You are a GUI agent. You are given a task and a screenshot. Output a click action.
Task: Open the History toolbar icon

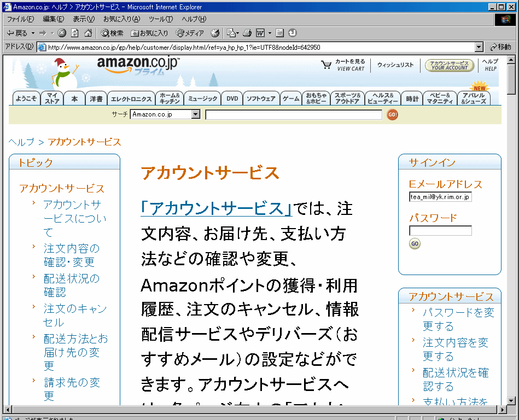(215, 33)
